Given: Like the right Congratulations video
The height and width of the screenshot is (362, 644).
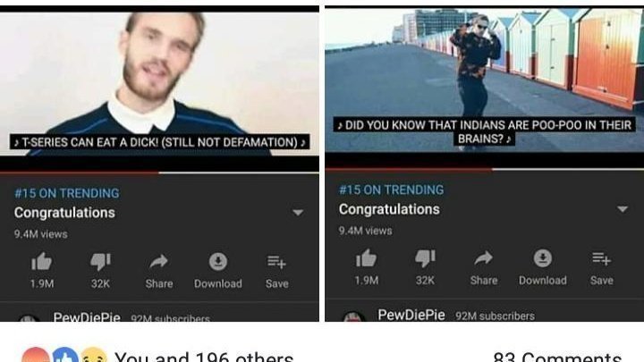Looking at the screenshot, I should coord(366,258).
